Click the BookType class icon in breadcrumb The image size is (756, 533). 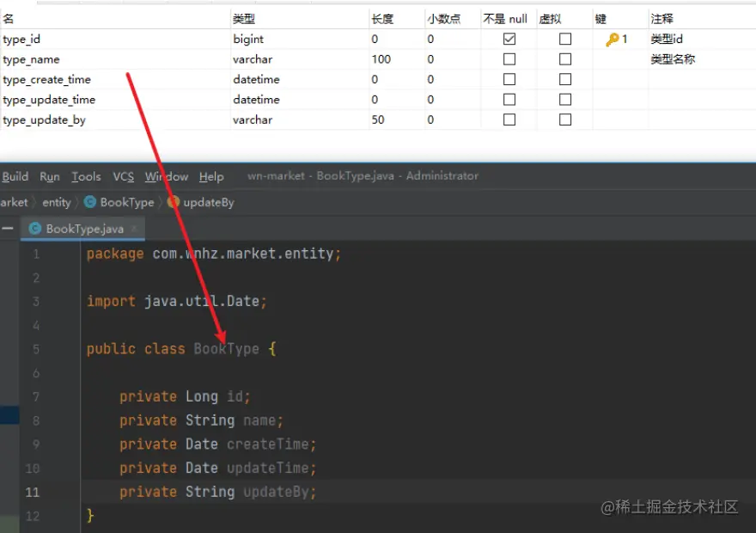coord(89,202)
